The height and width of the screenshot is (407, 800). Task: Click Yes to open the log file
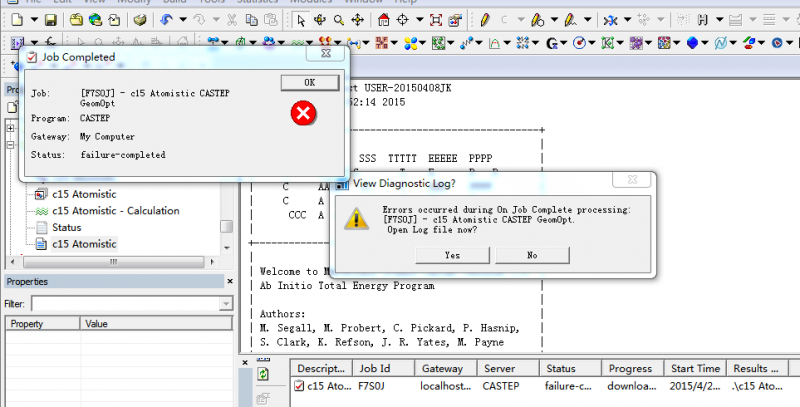click(453, 255)
